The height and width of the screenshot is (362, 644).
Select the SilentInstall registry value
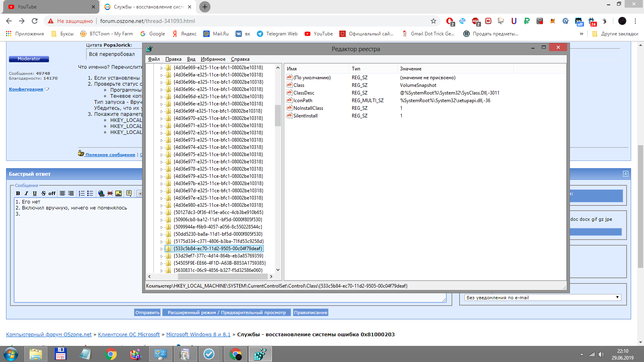[x=305, y=116]
